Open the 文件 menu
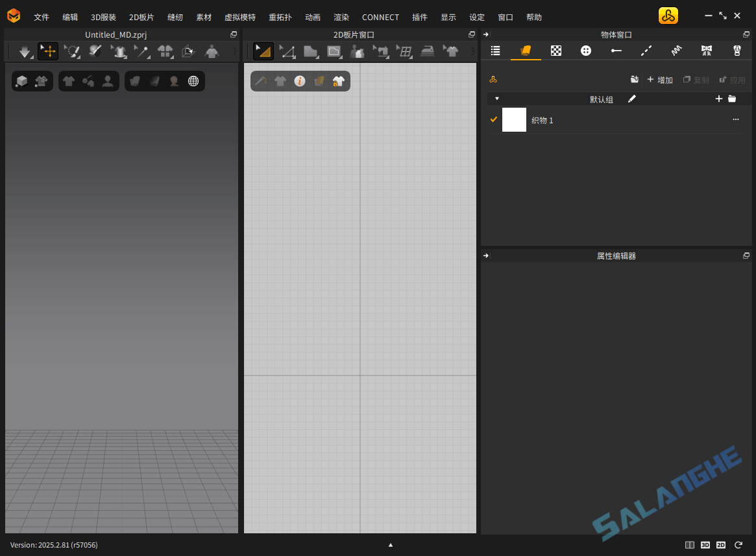 (41, 17)
